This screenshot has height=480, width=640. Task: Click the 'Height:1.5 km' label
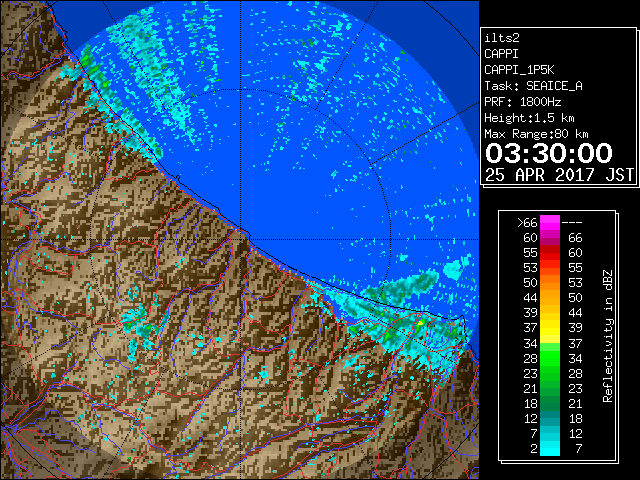(x=529, y=118)
